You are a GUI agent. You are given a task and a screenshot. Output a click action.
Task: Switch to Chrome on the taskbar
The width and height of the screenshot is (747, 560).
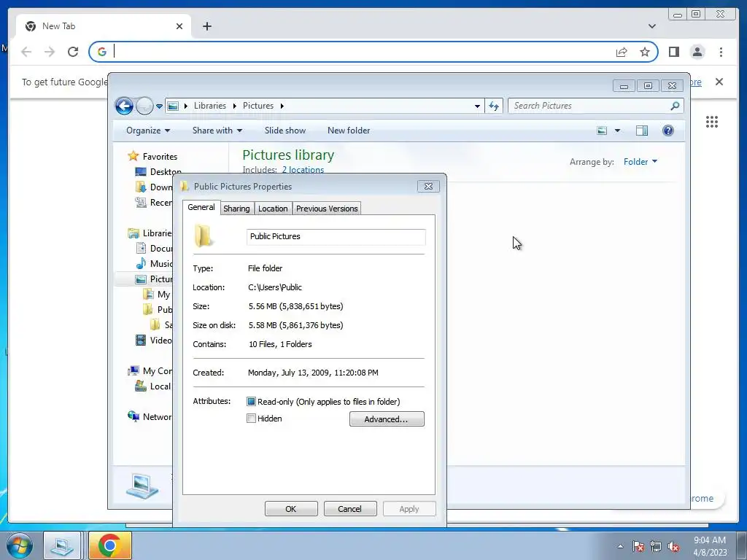click(x=109, y=545)
